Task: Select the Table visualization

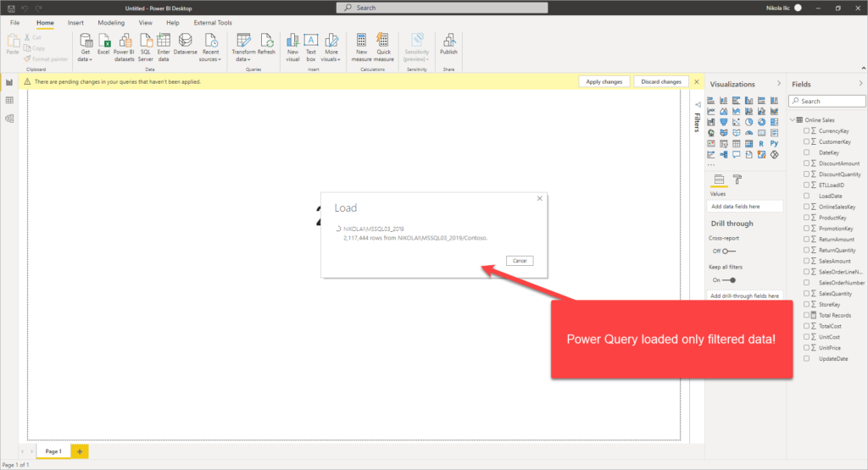Action: tap(737, 144)
